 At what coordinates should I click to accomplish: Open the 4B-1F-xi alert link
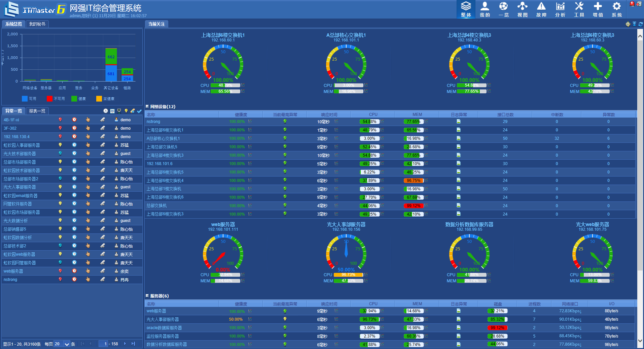coord(11,120)
